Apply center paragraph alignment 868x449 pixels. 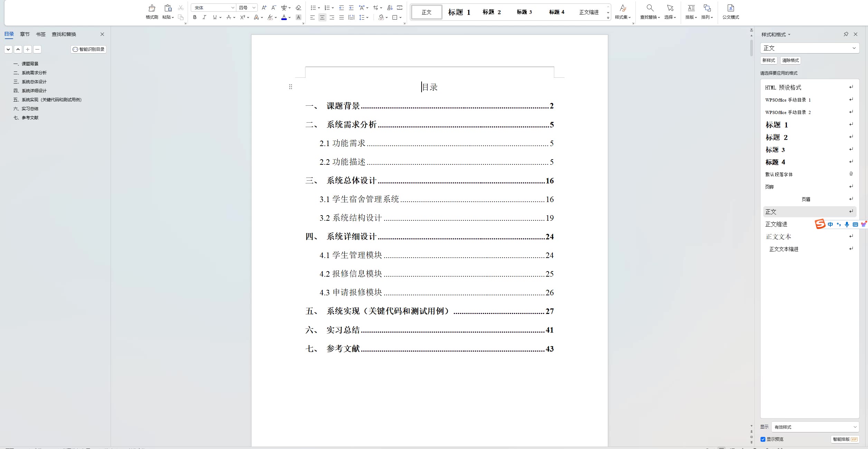point(322,17)
